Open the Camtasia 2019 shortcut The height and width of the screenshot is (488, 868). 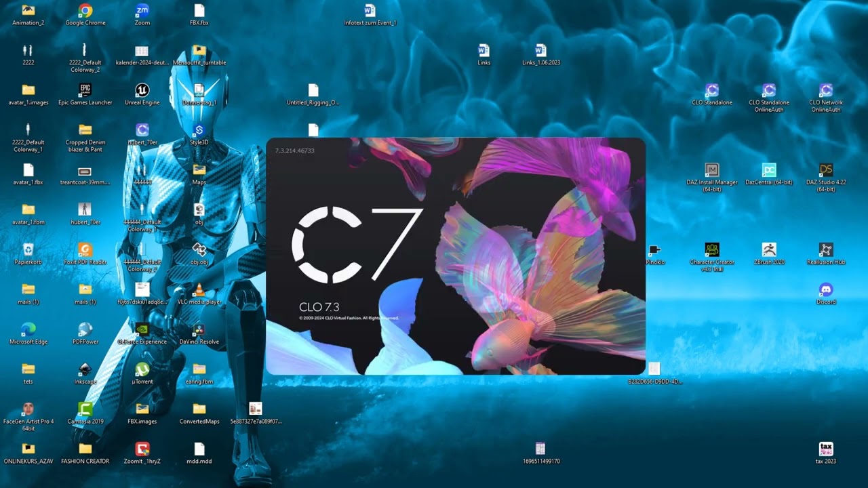point(85,409)
